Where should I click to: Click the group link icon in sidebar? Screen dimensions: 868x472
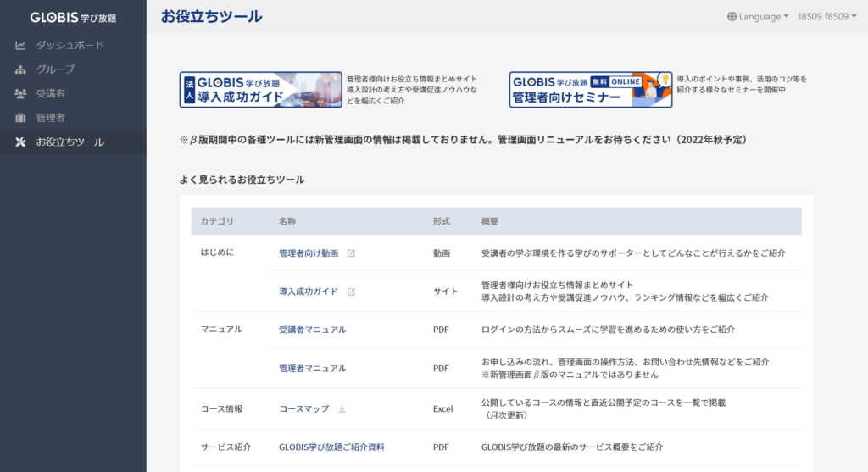21,69
